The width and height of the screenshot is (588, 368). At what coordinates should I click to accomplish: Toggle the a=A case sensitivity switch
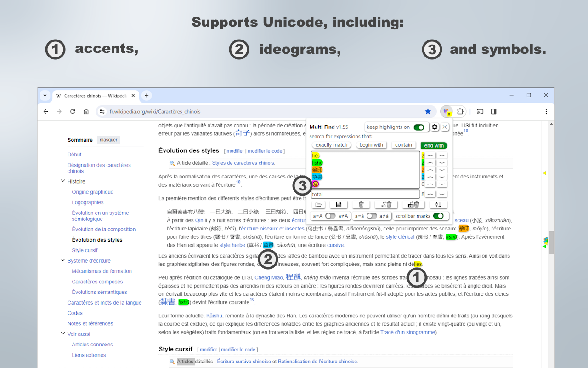330,216
